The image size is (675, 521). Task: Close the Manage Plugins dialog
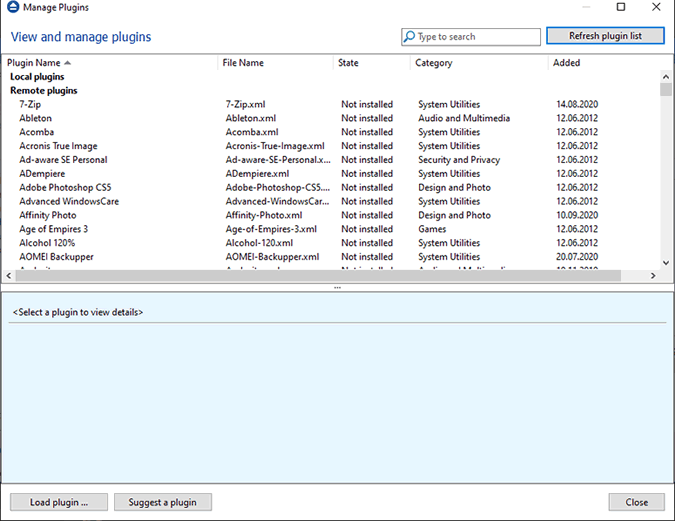click(636, 502)
